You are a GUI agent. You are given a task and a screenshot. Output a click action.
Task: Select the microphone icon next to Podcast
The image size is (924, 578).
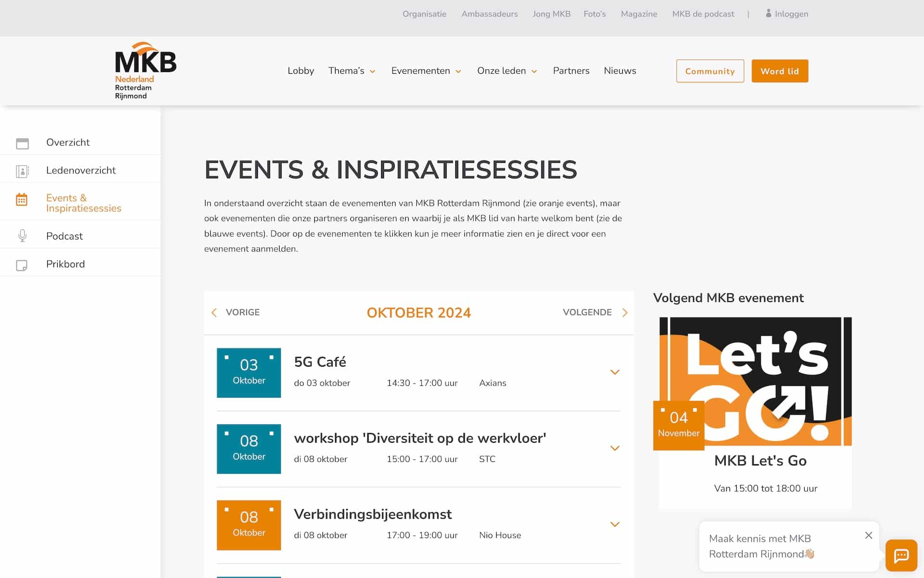point(22,236)
